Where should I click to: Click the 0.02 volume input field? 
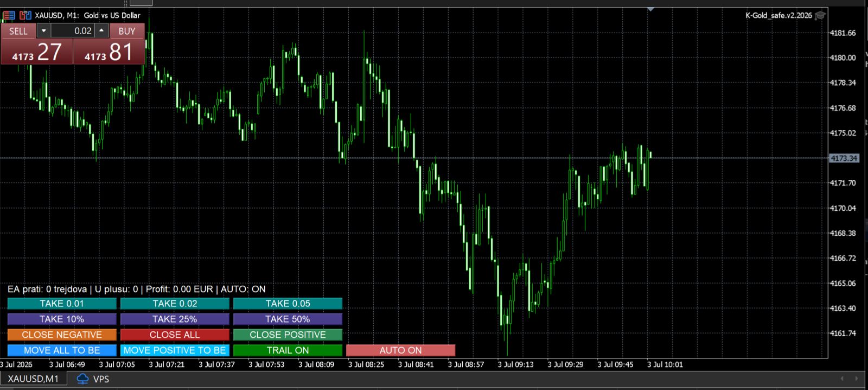coord(73,31)
